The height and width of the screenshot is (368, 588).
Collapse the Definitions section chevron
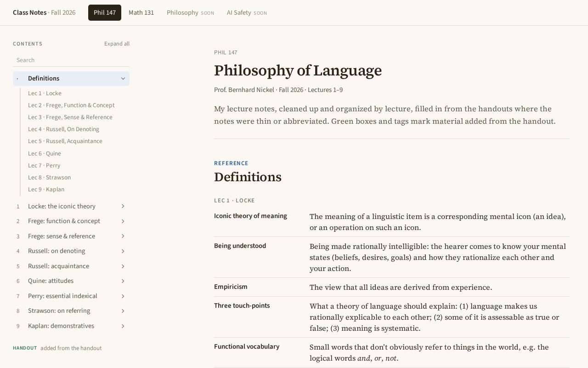[123, 79]
